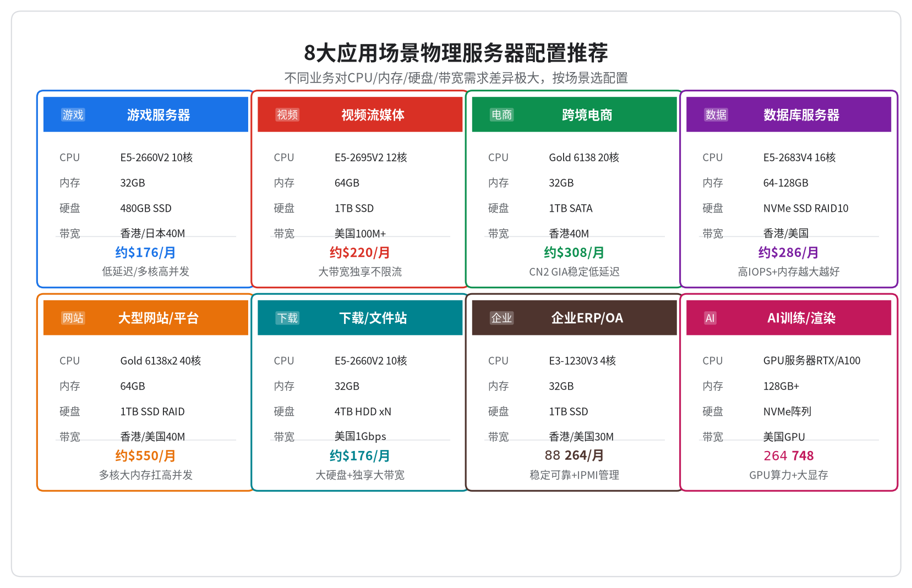Click the 电商 tag badge
The height and width of the screenshot is (588, 912).
point(501,115)
